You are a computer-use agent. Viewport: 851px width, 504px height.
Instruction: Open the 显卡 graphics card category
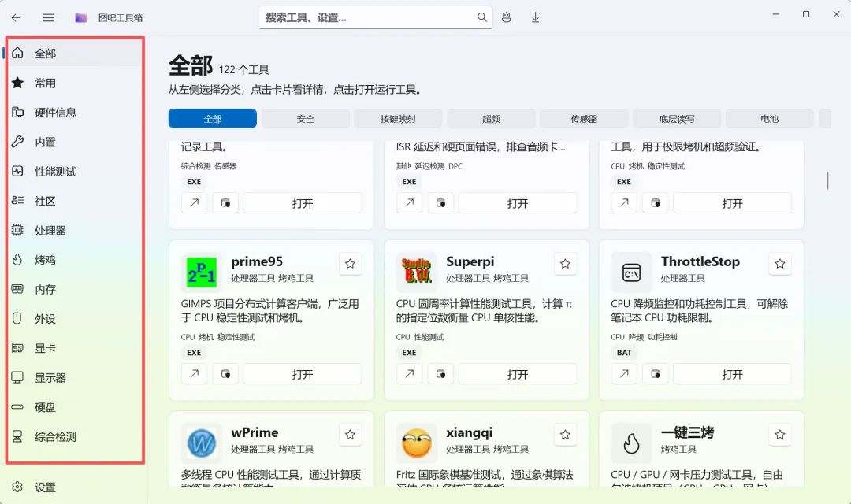[74, 348]
